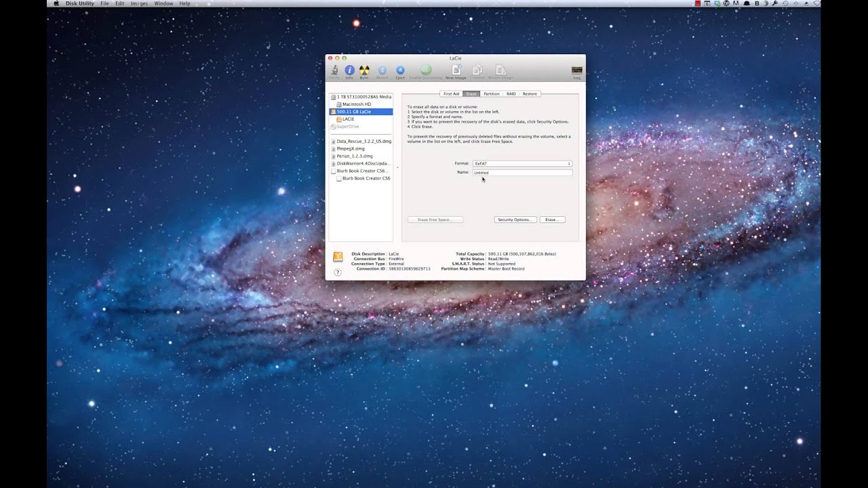Open the File menu
868x488 pixels.
point(104,3)
